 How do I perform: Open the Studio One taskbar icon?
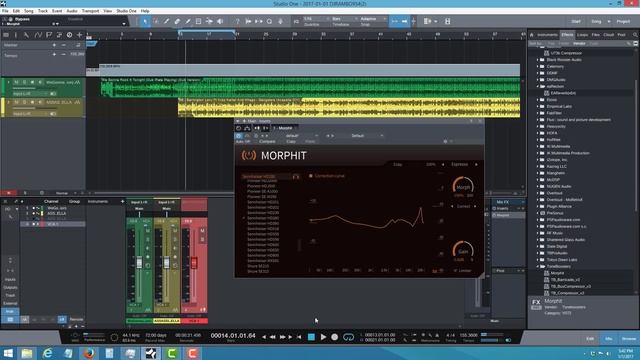151,353
